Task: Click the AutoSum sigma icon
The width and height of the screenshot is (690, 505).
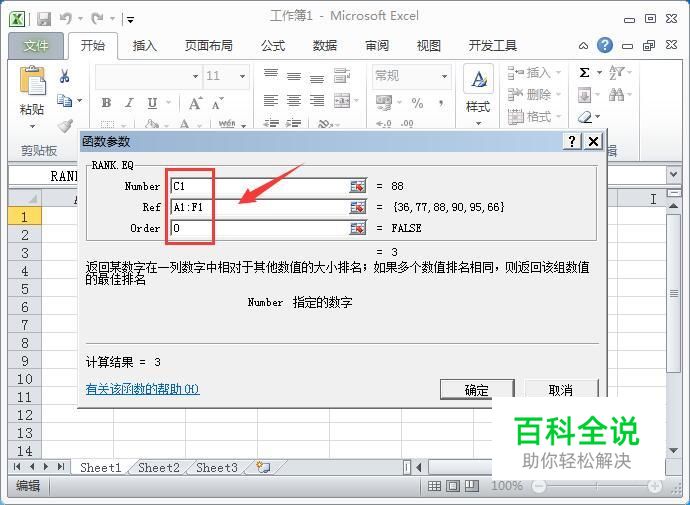Action: 584,73
